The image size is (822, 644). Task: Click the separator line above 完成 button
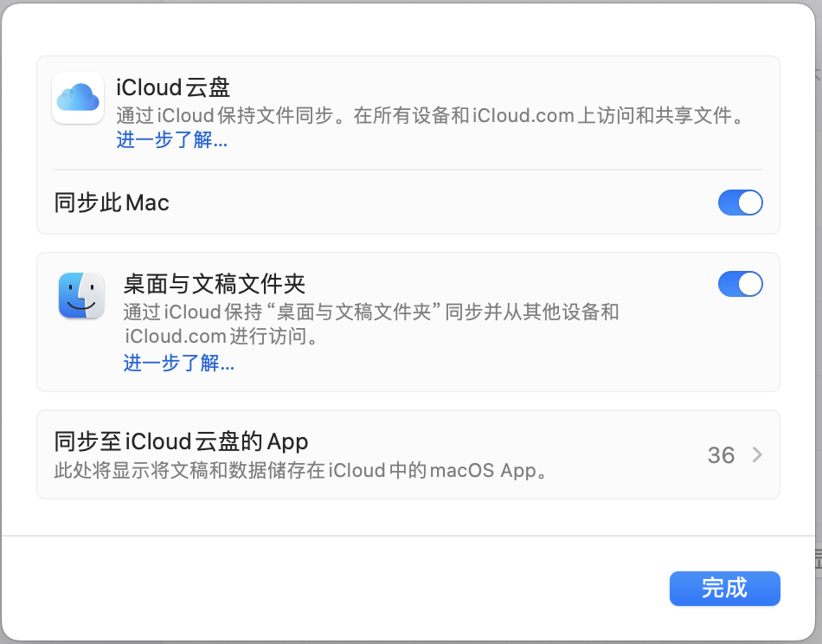(x=408, y=536)
